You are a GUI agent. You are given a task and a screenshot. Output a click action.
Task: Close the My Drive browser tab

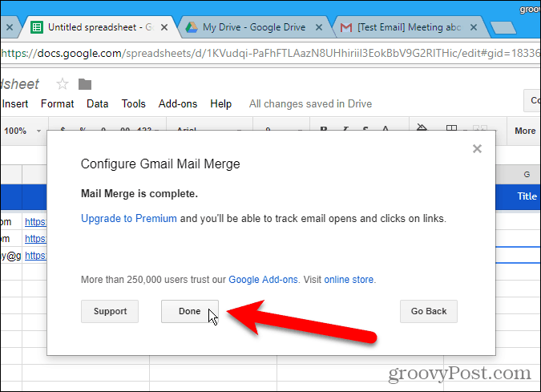click(x=319, y=27)
